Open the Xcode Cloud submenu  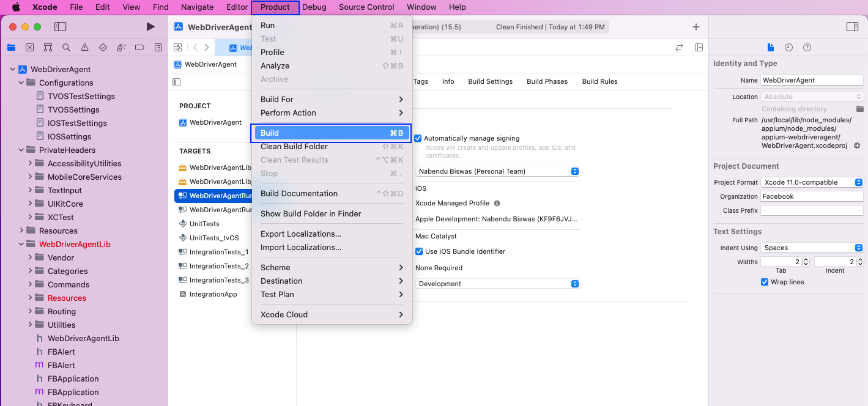[x=332, y=314]
